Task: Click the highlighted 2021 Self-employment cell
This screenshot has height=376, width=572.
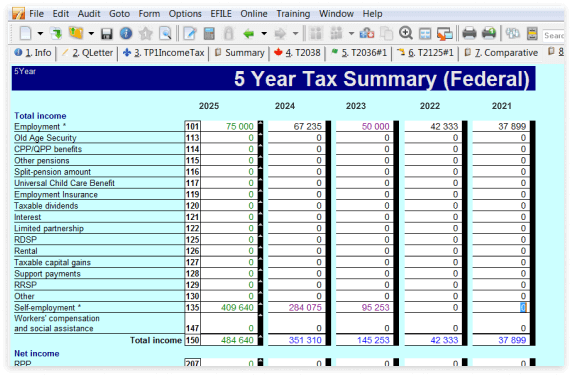Action: [x=501, y=307]
